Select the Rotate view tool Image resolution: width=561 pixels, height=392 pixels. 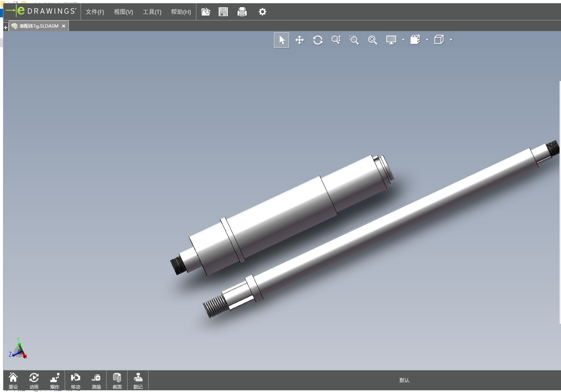(x=318, y=40)
